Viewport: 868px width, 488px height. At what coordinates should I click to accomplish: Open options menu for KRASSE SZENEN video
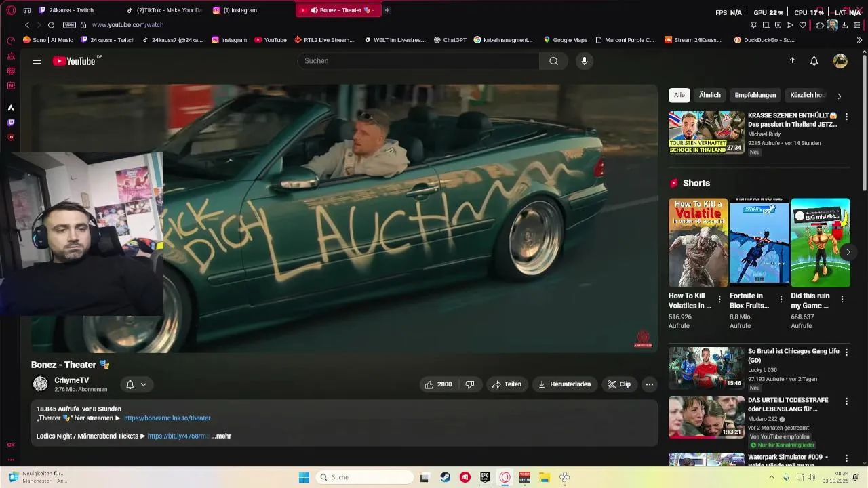point(846,117)
